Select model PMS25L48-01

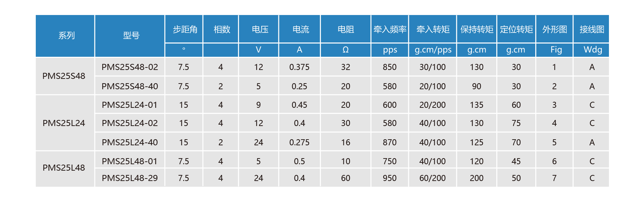pos(130,161)
